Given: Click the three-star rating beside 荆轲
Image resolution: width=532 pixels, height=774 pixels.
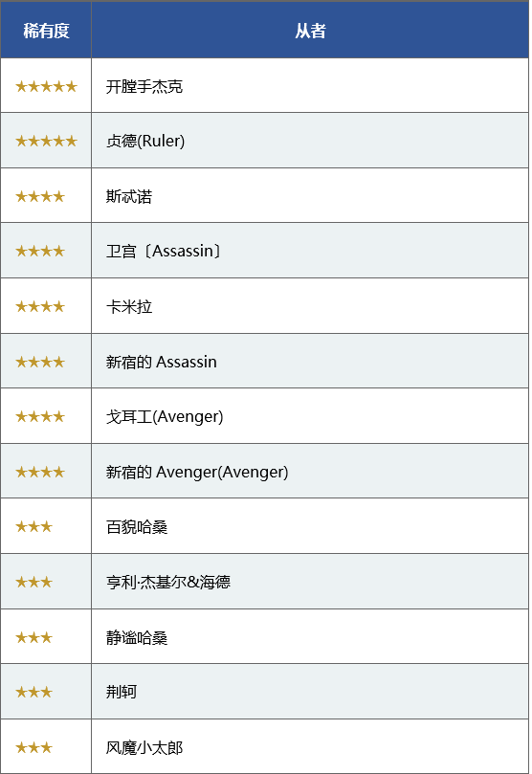Looking at the screenshot, I should click(x=34, y=692).
